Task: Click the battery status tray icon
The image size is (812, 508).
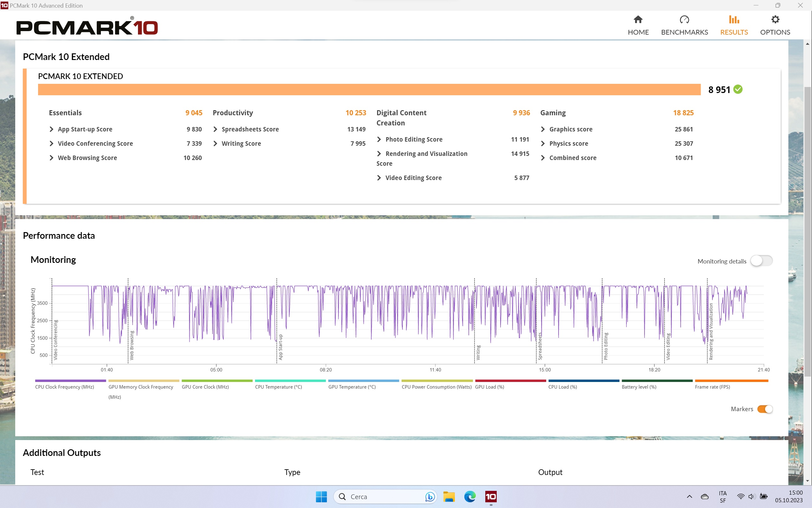Action: [764, 497]
